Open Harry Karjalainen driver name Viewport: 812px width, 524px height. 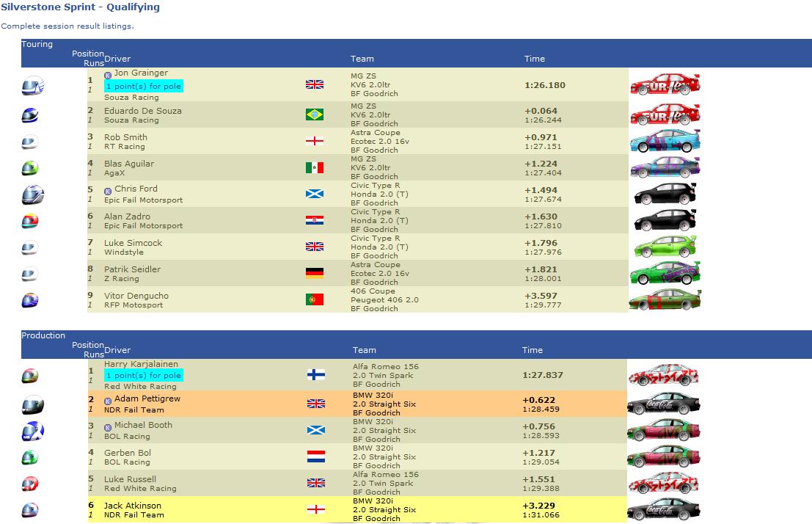click(x=141, y=364)
